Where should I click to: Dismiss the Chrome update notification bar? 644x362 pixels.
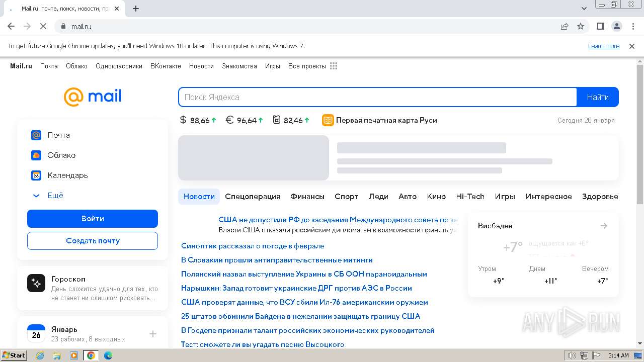click(x=632, y=46)
